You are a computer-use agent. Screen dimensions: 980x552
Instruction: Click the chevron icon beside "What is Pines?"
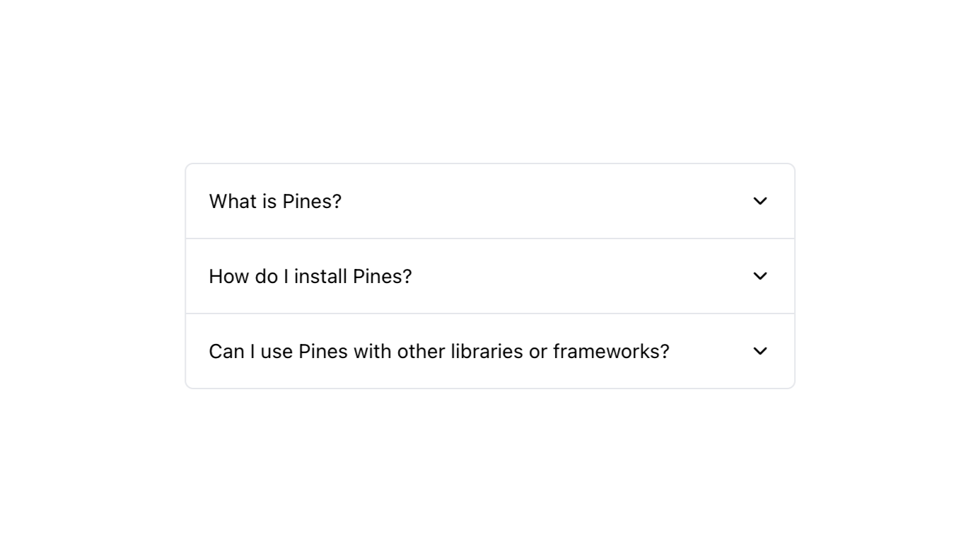[760, 201]
